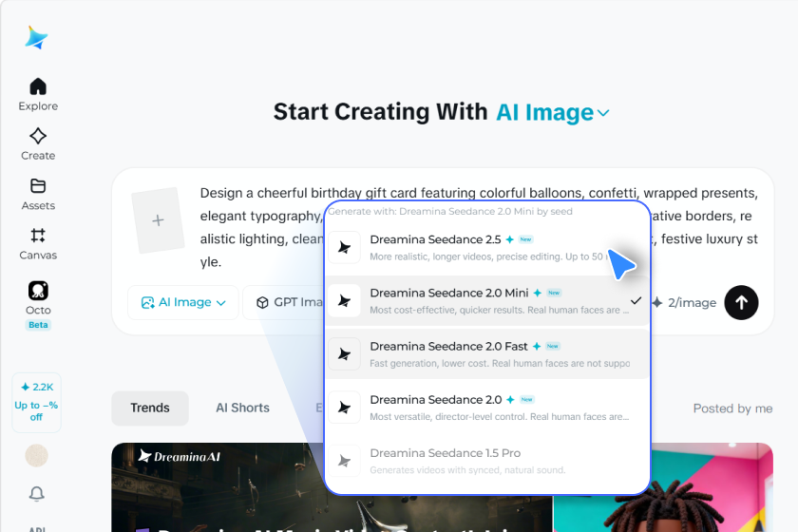Open the user avatar profile

pyautogui.click(x=37, y=456)
